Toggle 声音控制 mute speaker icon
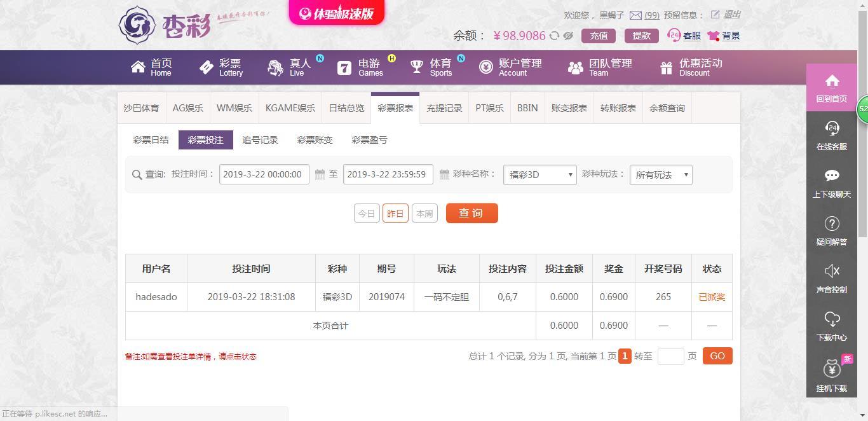 [832, 271]
